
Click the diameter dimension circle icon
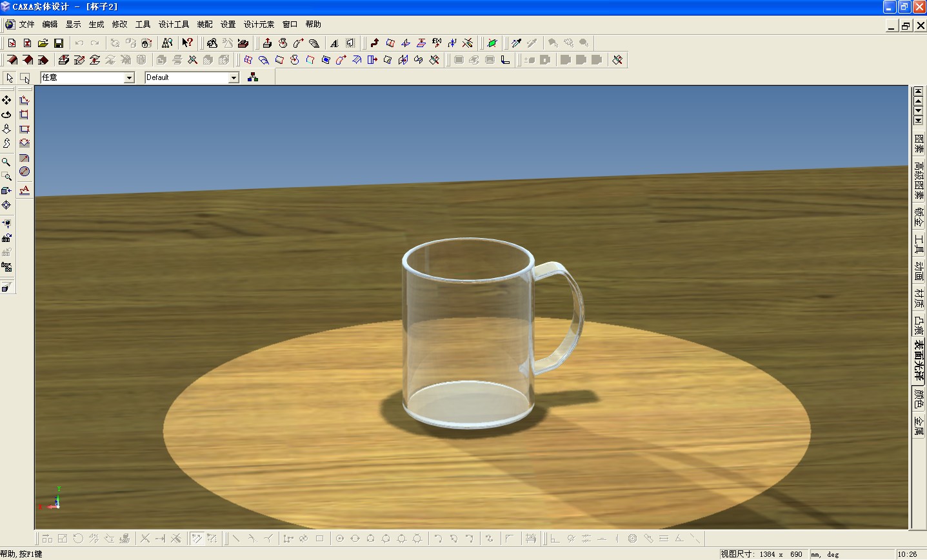click(24, 172)
